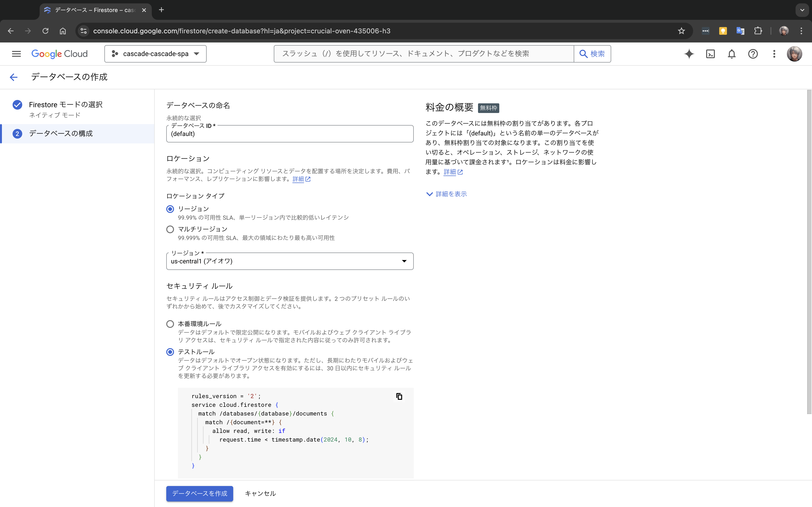Click the データベースを作成 button
The image size is (812, 507).
pyautogui.click(x=200, y=493)
